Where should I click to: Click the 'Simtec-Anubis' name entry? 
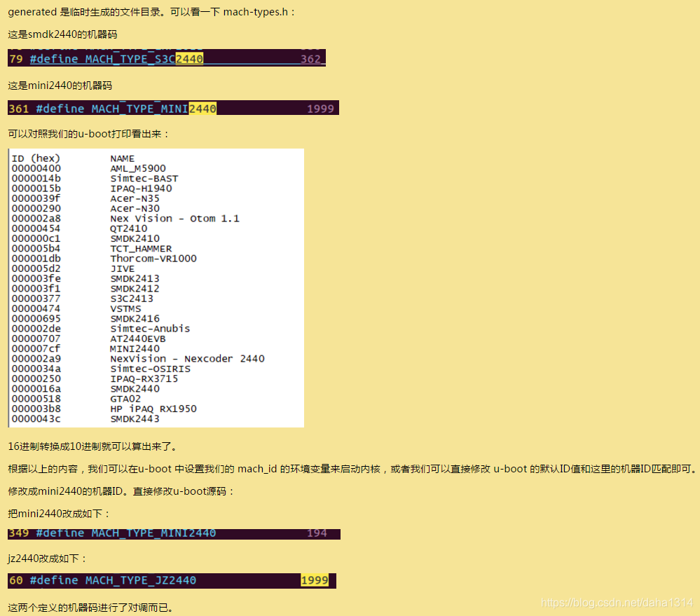pos(150,329)
